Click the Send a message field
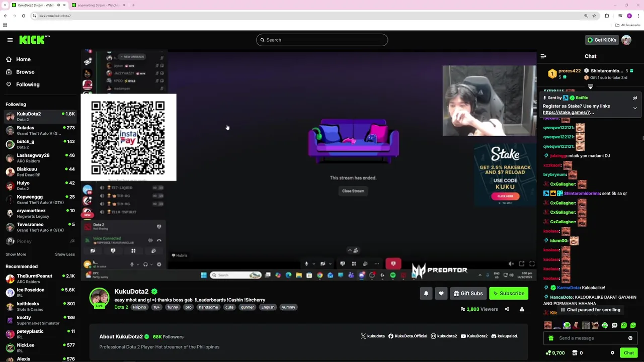This screenshot has height=362, width=644. tap(591, 338)
